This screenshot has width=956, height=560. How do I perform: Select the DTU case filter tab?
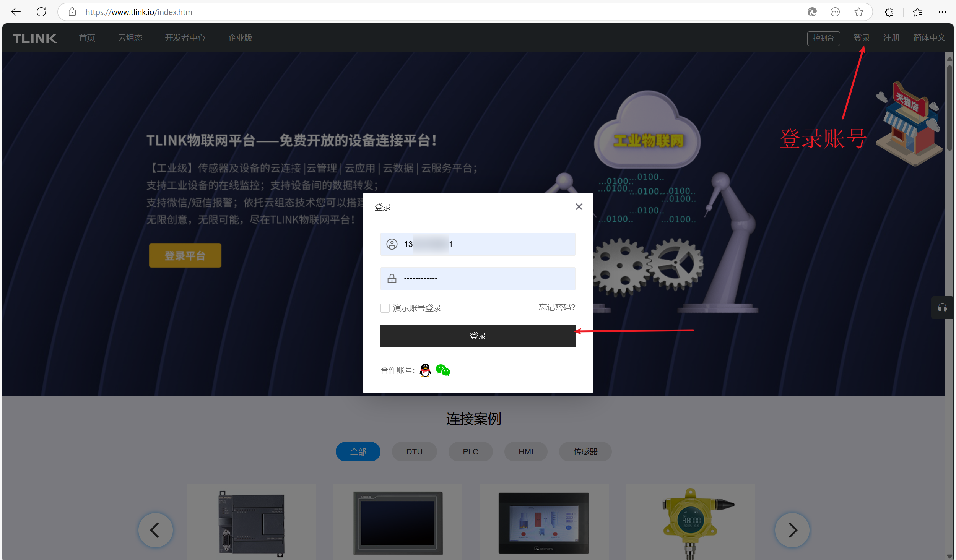[x=415, y=452]
